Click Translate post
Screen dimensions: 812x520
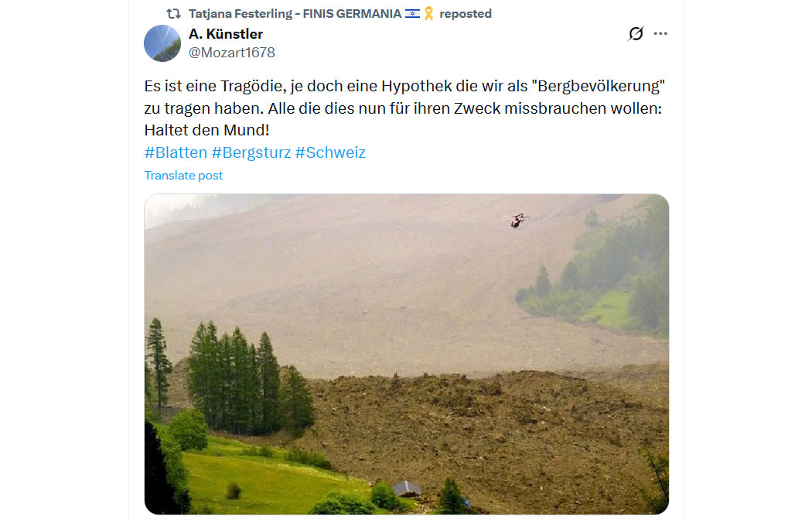[183, 176]
